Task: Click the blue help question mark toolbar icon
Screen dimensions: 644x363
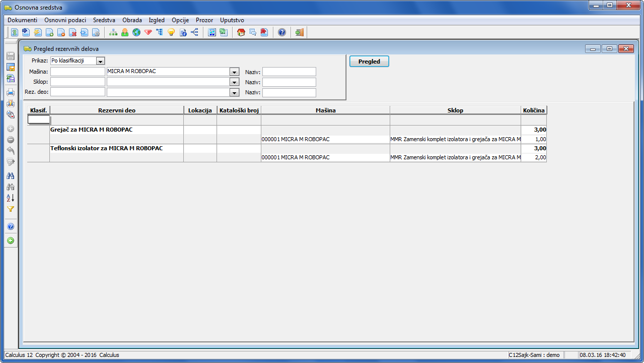Action: click(x=282, y=32)
